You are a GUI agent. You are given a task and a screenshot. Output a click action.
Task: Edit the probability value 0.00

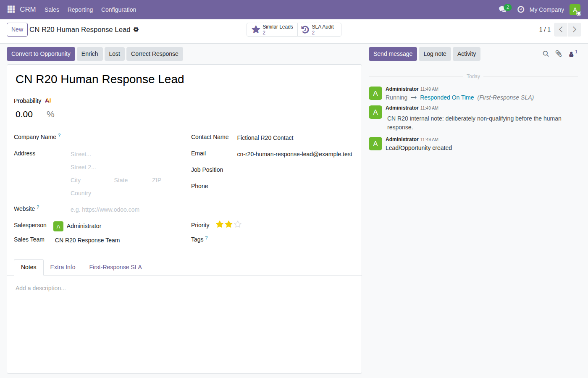tap(28, 114)
